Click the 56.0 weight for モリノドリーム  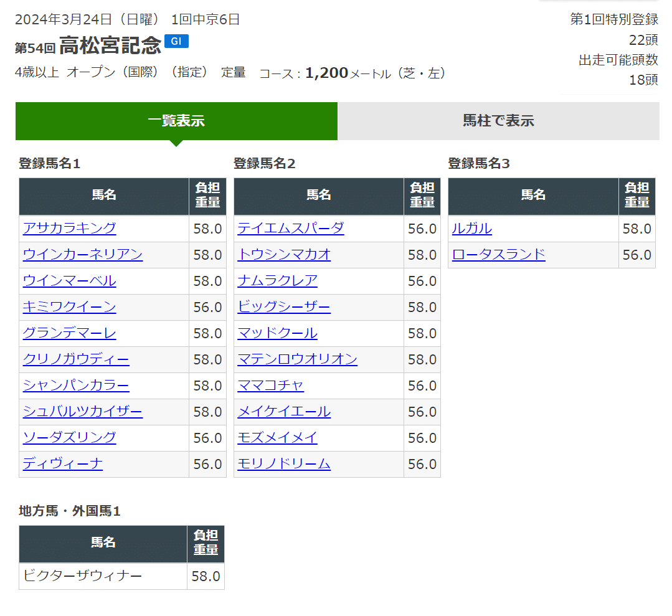(x=422, y=464)
